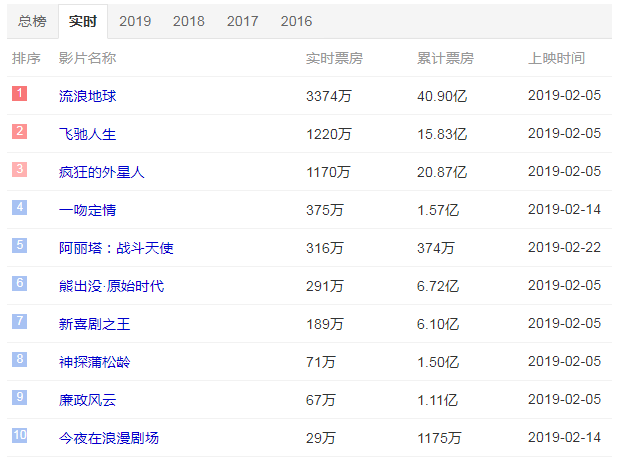Open the 2018 box office tab
Viewport: 618px width, 458px height.
pos(188,21)
